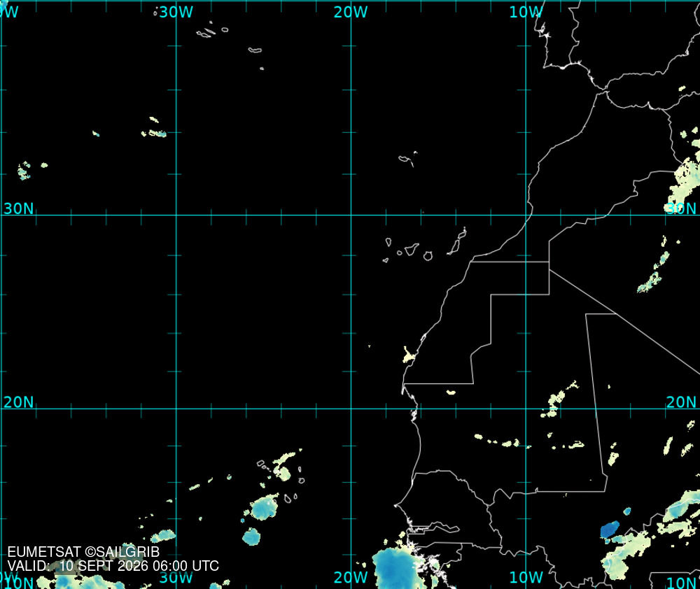Click the round blue cloud south of Cape Verde
This screenshot has height=589, width=700.
(x=251, y=537)
